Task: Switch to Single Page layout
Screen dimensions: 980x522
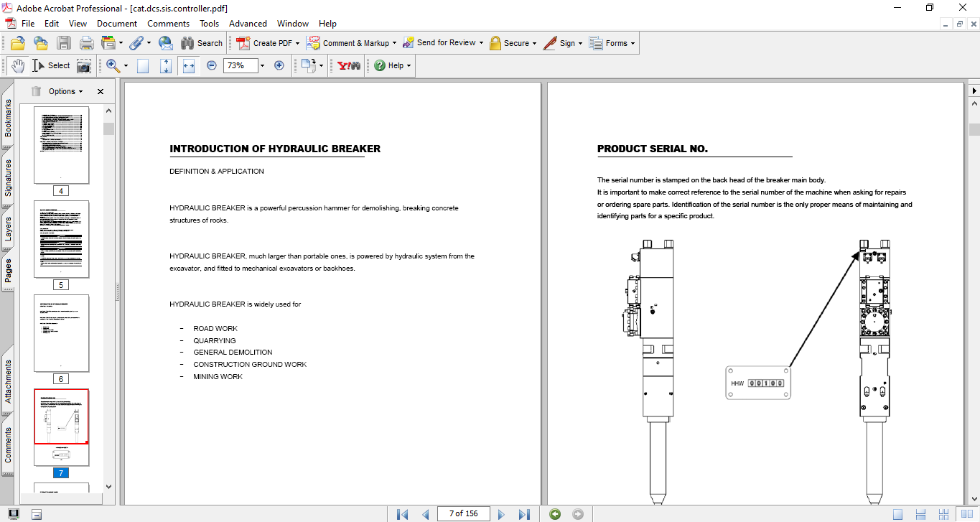Action: [897, 514]
